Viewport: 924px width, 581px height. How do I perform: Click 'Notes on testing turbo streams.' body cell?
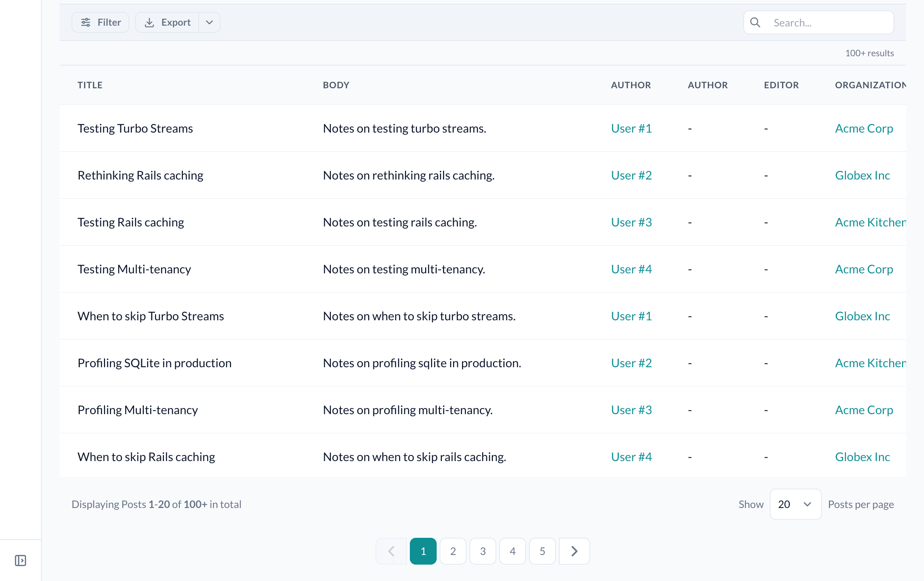tap(405, 128)
